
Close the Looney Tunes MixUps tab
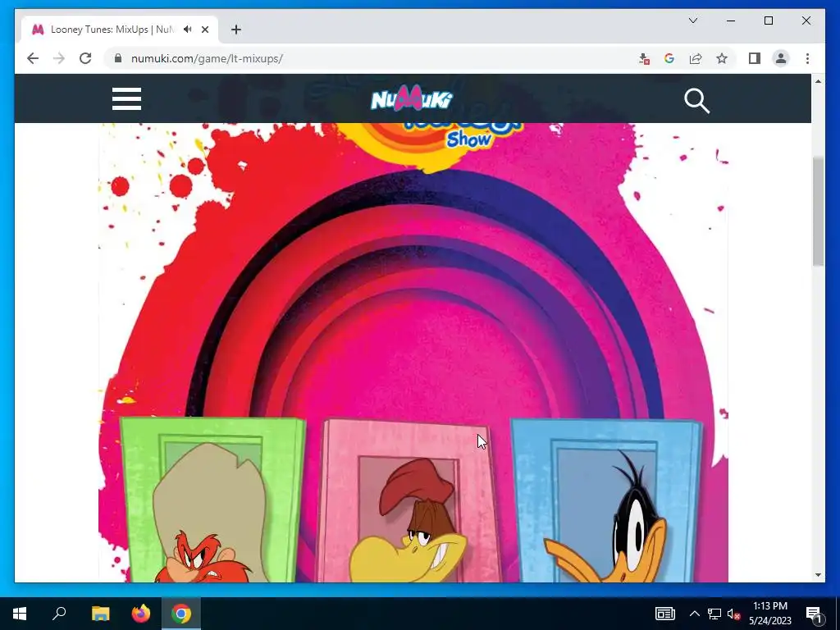click(x=204, y=30)
